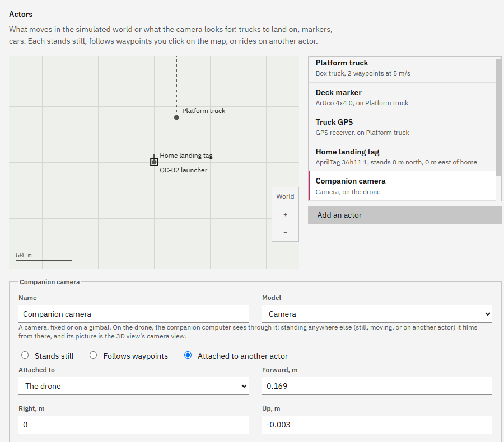Screen dimensions: 504x442
Task: Click the Add an actor button
Action: pyautogui.click(x=405, y=215)
